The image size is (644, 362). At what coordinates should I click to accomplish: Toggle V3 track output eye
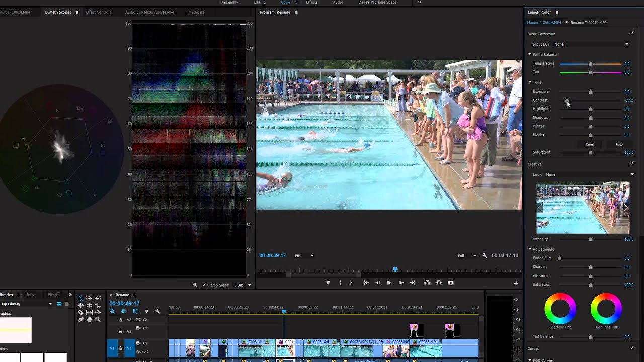point(145,320)
